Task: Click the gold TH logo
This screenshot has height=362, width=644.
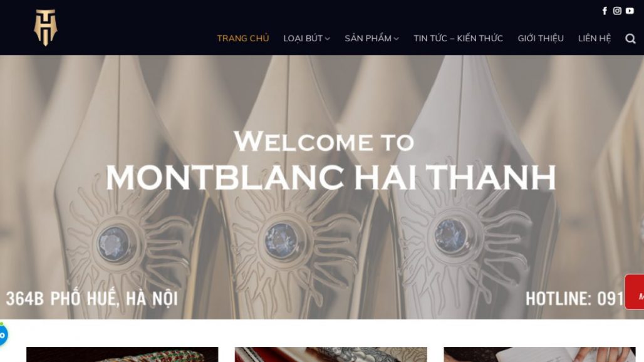Action: click(45, 28)
